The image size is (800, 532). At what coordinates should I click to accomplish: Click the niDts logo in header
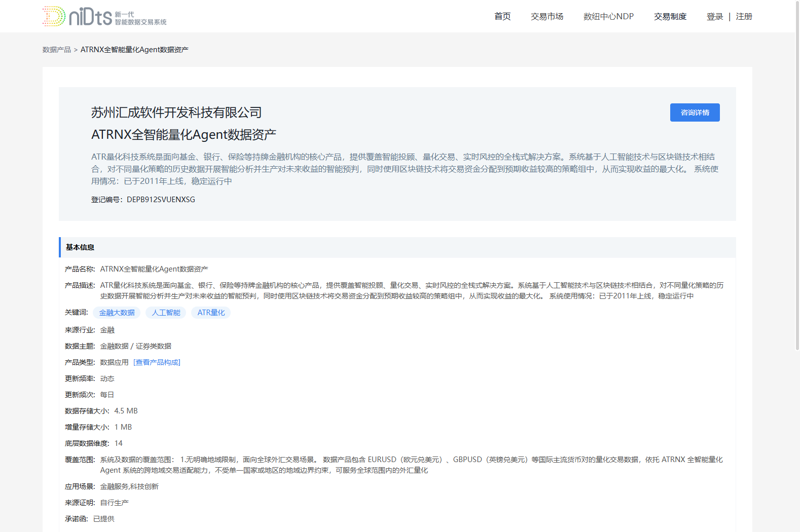pyautogui.click(x=104, y=16)
